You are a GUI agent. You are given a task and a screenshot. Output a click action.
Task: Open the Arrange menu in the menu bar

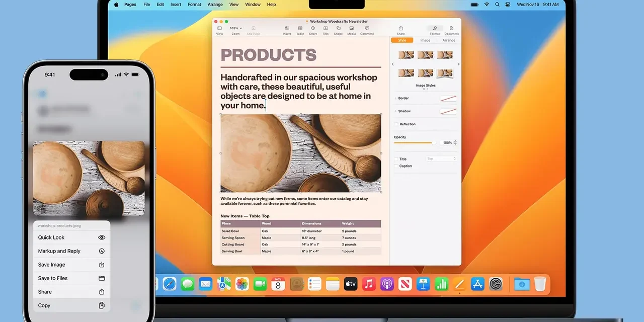tap(215, 5)
